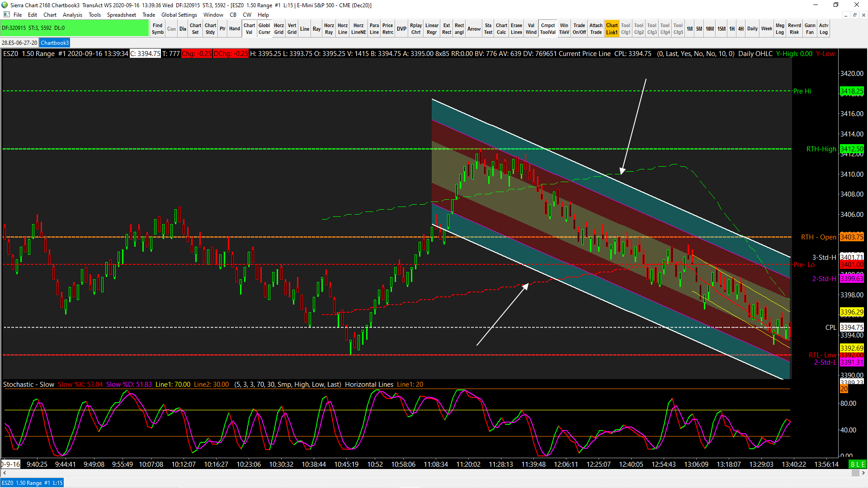Viewport: 868px width, 488px height.
Task: Select the Arrow drawing tool
Action: point(474,28)
